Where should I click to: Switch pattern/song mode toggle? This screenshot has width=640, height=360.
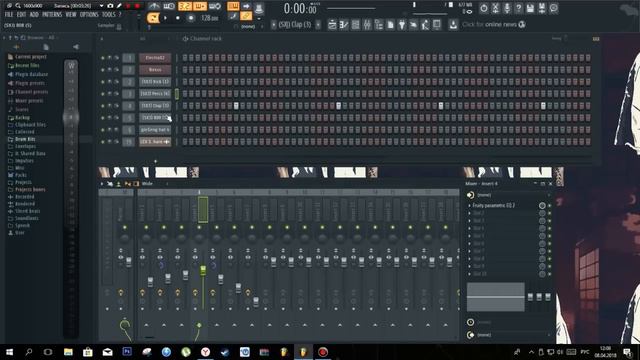153,18
